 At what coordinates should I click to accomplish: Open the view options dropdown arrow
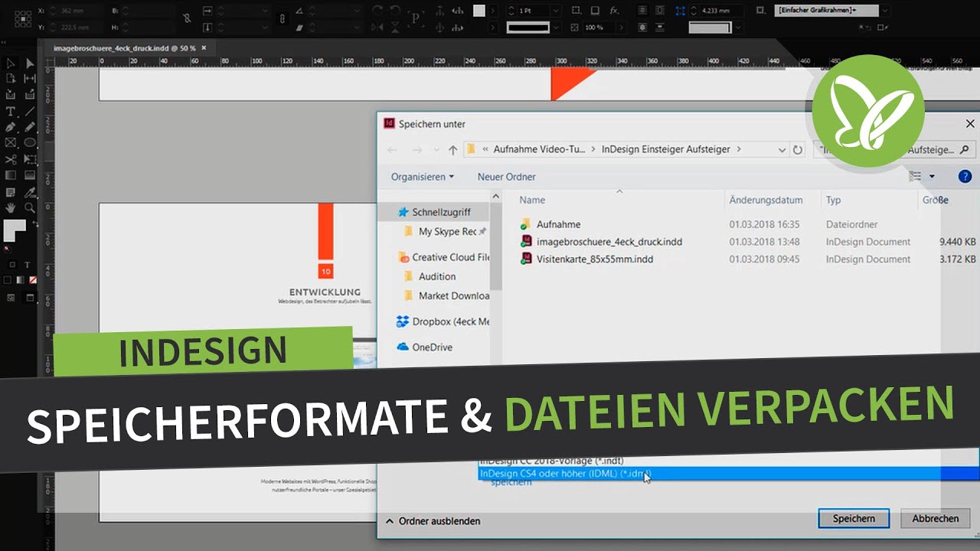tap(932, 177)
